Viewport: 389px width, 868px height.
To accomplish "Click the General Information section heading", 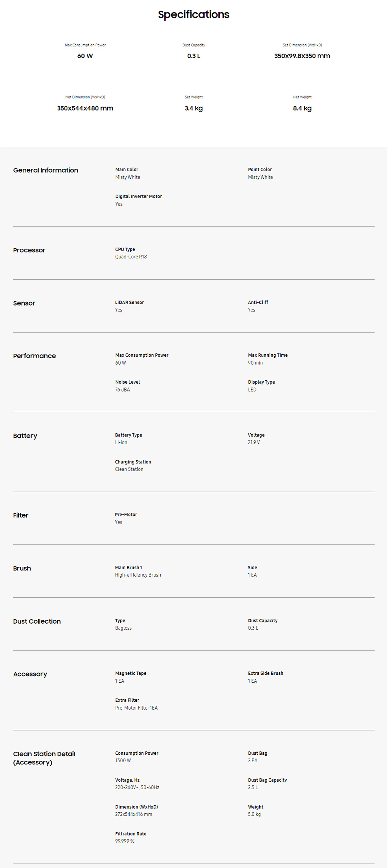I will pos(45,170).
